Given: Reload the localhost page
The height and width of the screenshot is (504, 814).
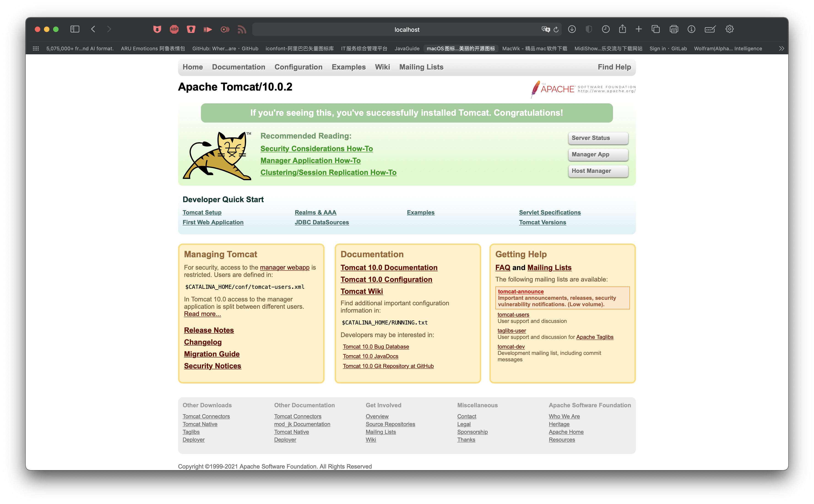Looking at the screenshot, I should point(556,29).
